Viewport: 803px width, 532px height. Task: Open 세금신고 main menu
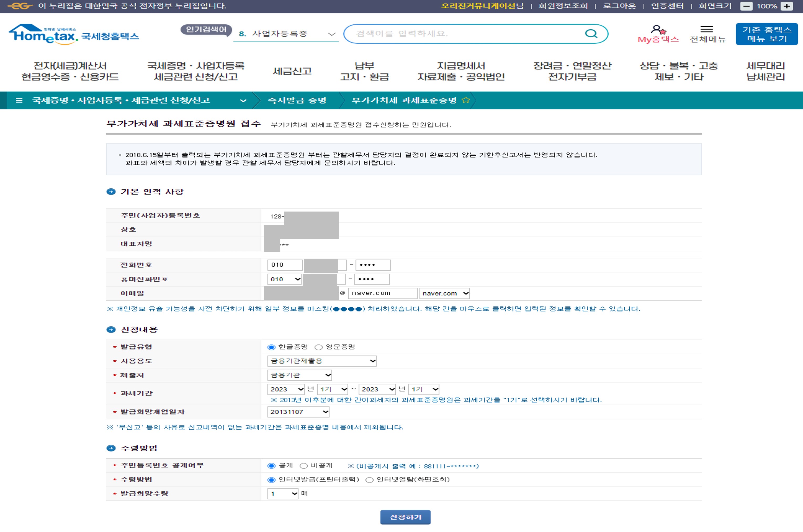292,71
